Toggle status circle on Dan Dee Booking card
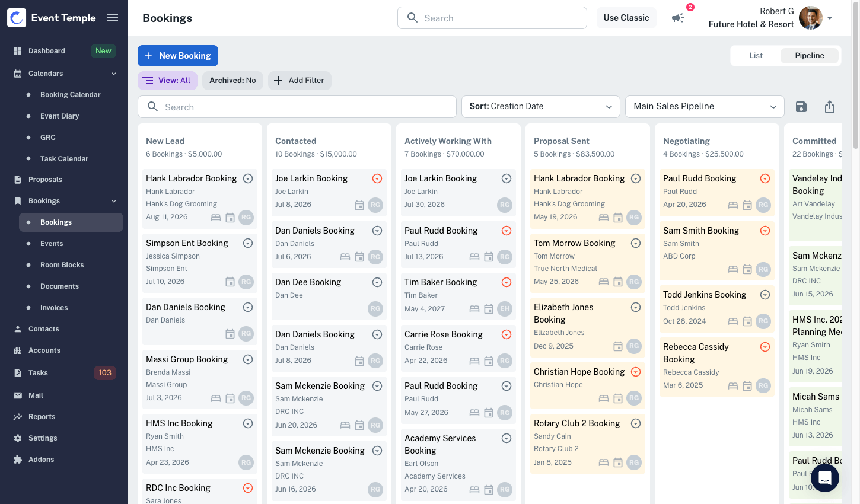This screenshot has width=860, height=504. 377,282
